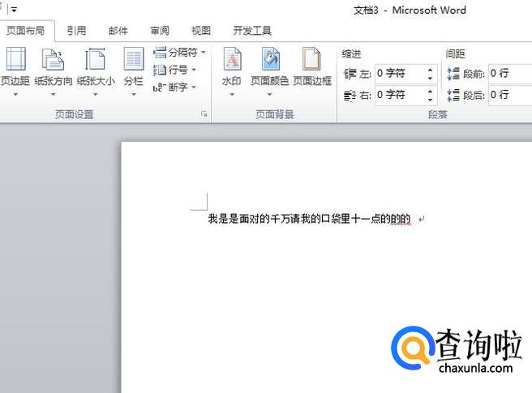Click the 段后 spacing after field
The height and width of the screenshot is (393, 532).
click(x=510, y=95)
